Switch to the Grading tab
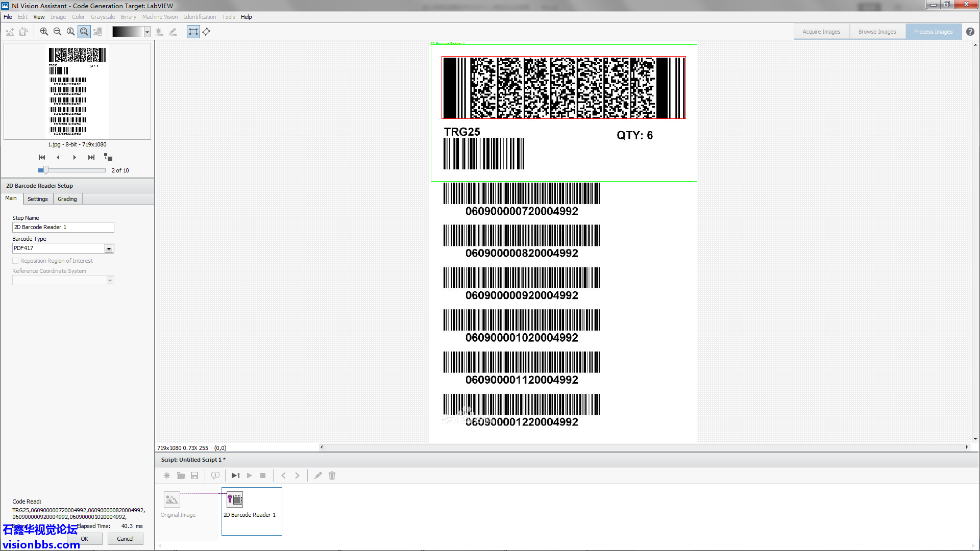 point(67,199)
